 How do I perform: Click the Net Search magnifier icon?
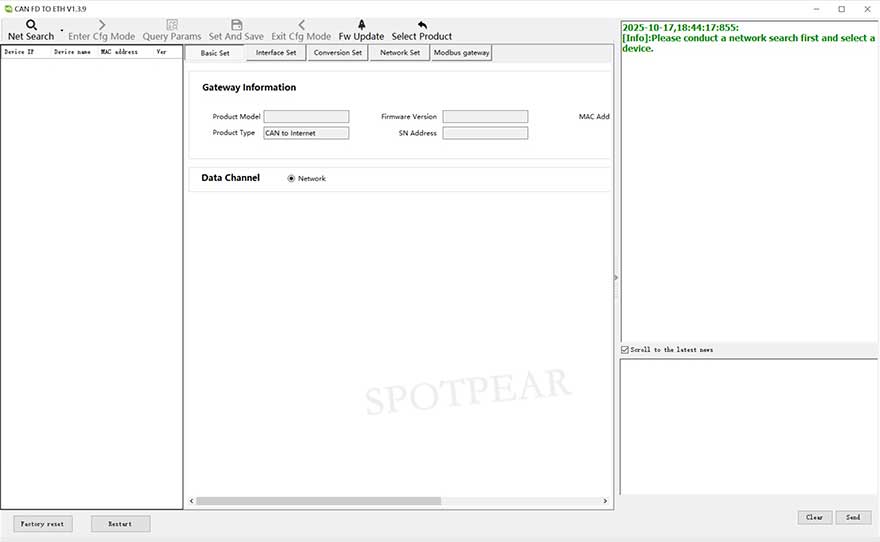(31, 24)
